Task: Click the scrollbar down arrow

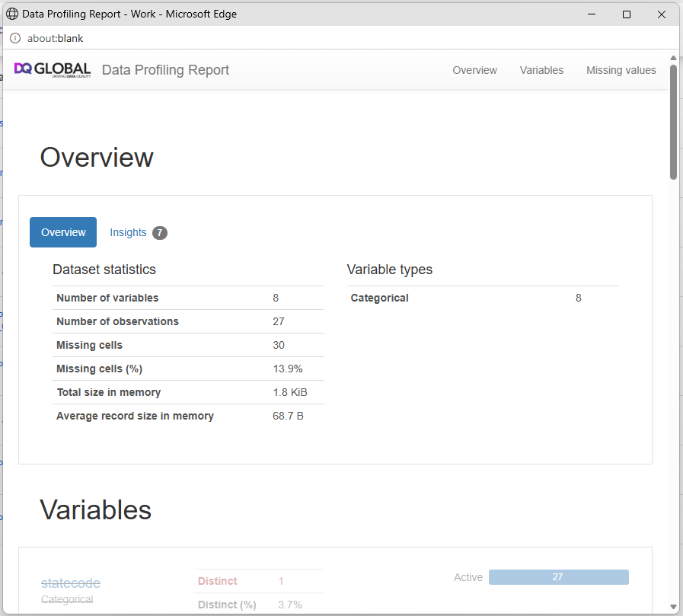Action: (x=673, y=606)
